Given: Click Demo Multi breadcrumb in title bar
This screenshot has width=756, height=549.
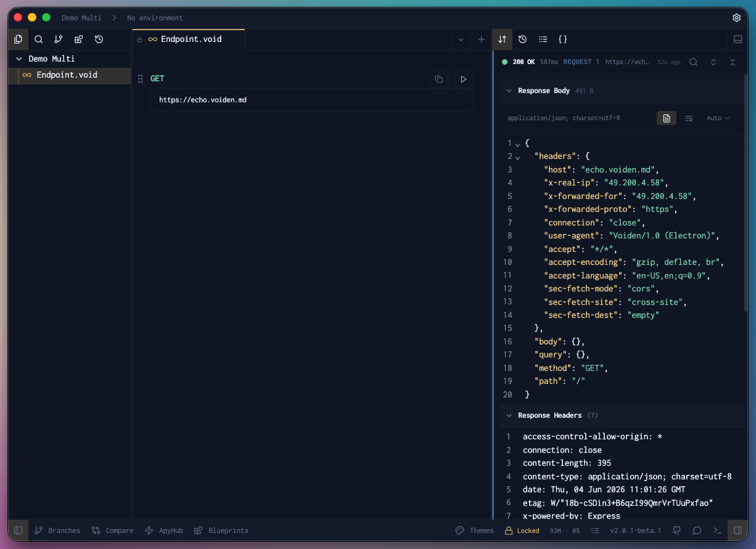Looking at the screenshot, I should [x=81, y=18].
